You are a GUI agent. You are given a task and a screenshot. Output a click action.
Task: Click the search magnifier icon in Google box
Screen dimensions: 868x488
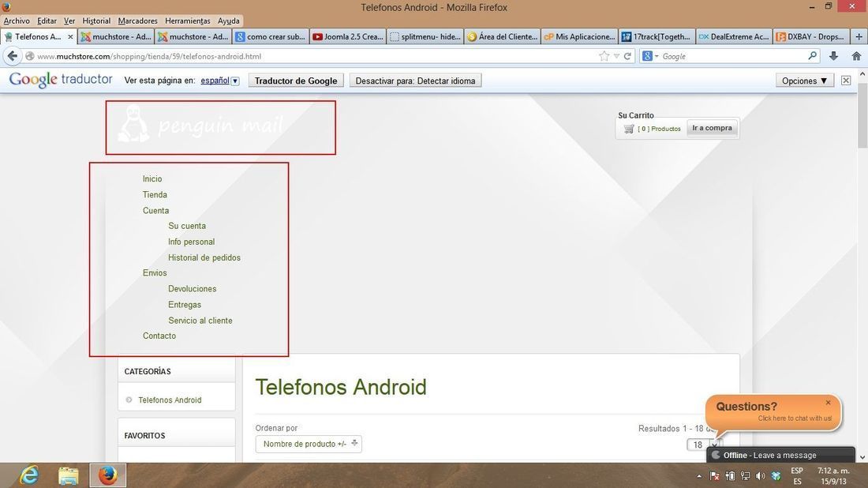tap(812, 56)
